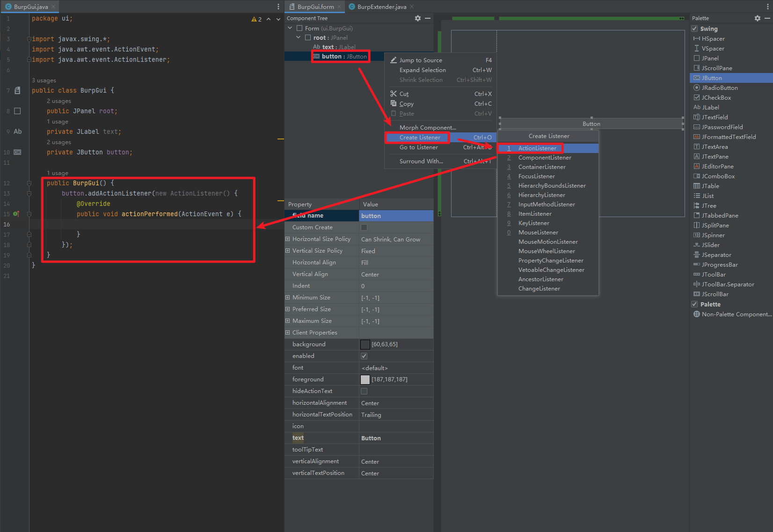
Task: Toggle the Palette group checkbox
Action: (x=695, y=304)
